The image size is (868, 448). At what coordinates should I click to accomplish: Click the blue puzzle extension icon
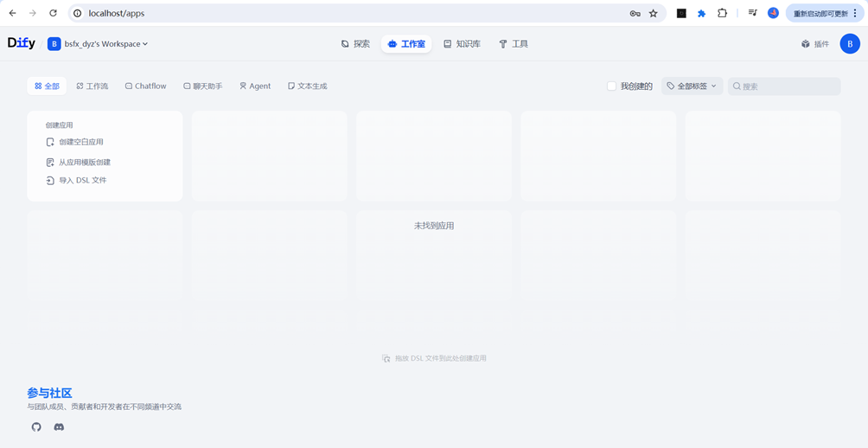[701, 13]
